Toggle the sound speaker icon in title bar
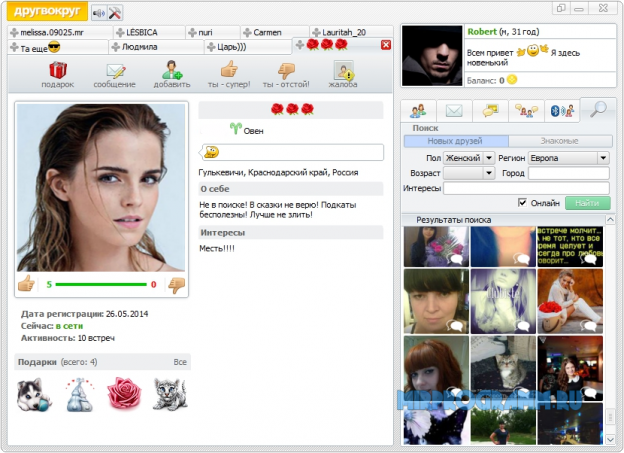The image size is (624, 453). tap(98, 13)
